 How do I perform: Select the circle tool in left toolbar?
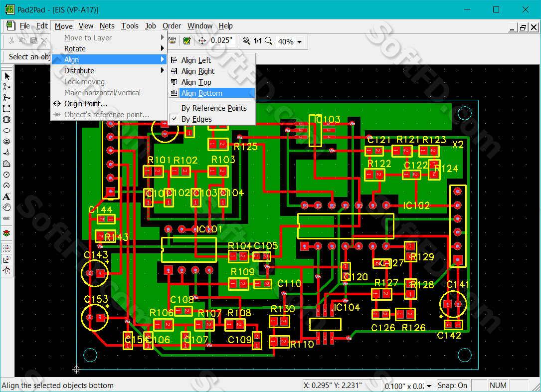(x=6, y=175)
